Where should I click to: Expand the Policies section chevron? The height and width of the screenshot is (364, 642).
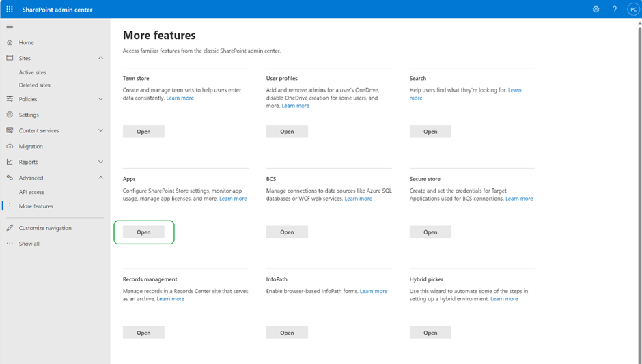[100, 99]
